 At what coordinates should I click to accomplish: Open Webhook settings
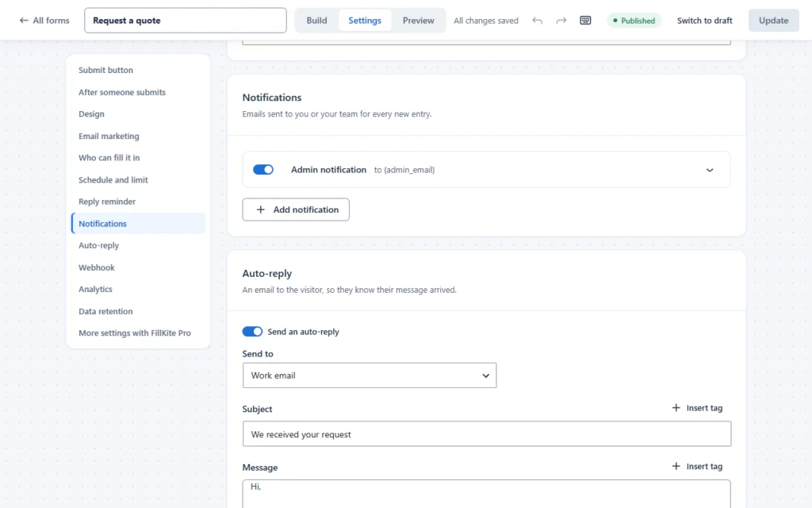click(138, 267)
